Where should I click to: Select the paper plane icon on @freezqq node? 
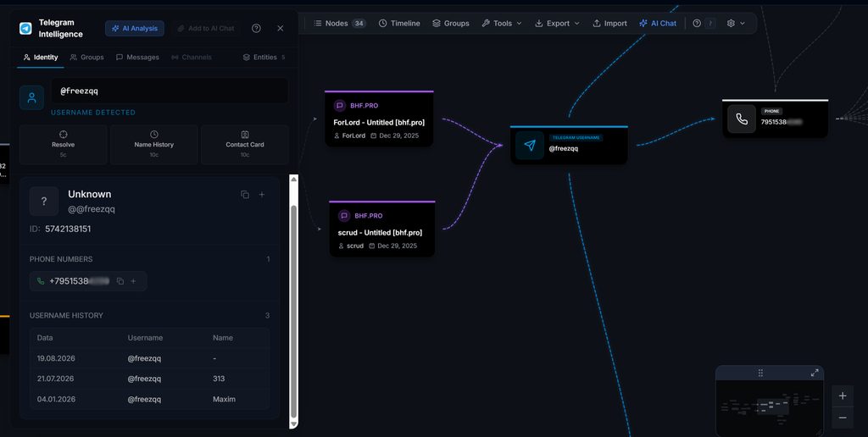point(530,146)
